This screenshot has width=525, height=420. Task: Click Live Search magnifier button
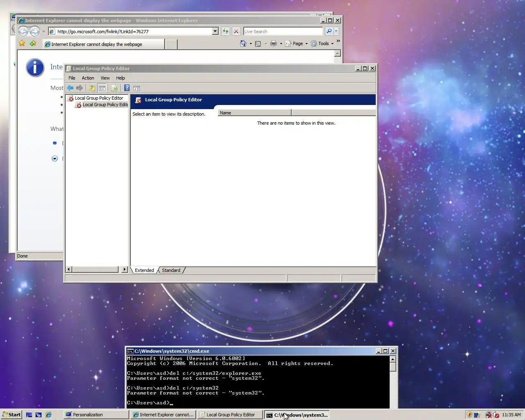pyautogui.click(x=329, y=31)
